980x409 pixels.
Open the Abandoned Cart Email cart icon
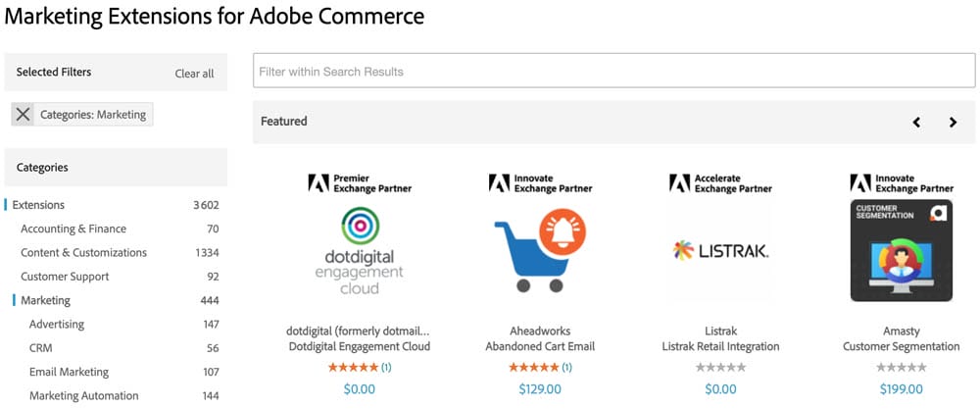pos(539,251)
